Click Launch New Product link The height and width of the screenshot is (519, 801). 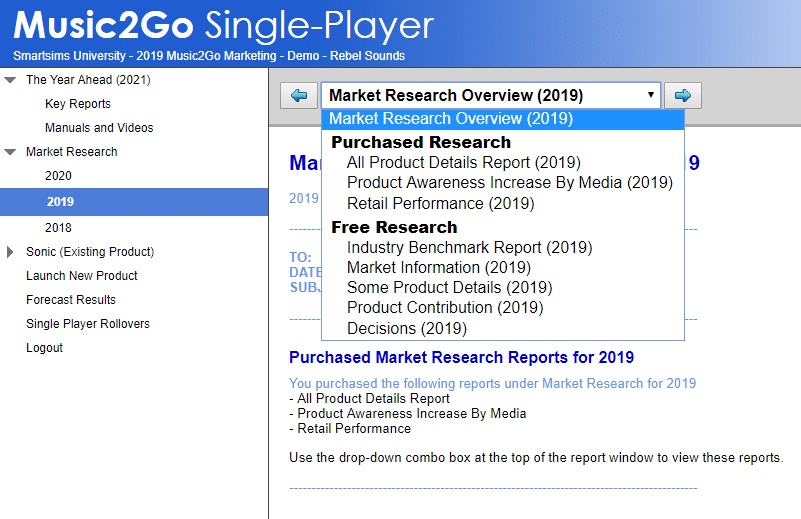coord(82,276)
